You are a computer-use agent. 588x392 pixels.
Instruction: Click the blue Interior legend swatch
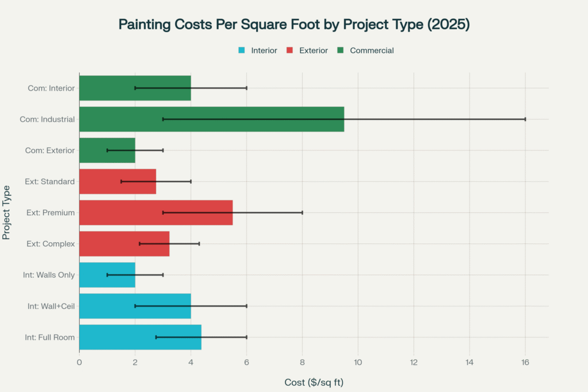point(242,51)
